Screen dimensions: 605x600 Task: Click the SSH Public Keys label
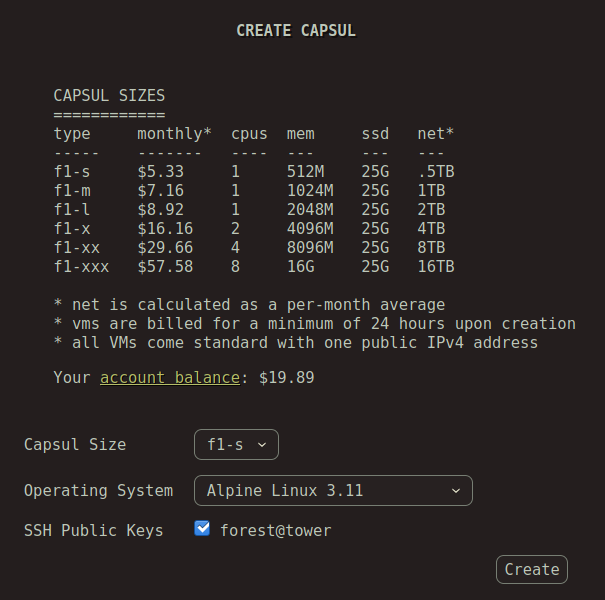[x=93, y=531]
